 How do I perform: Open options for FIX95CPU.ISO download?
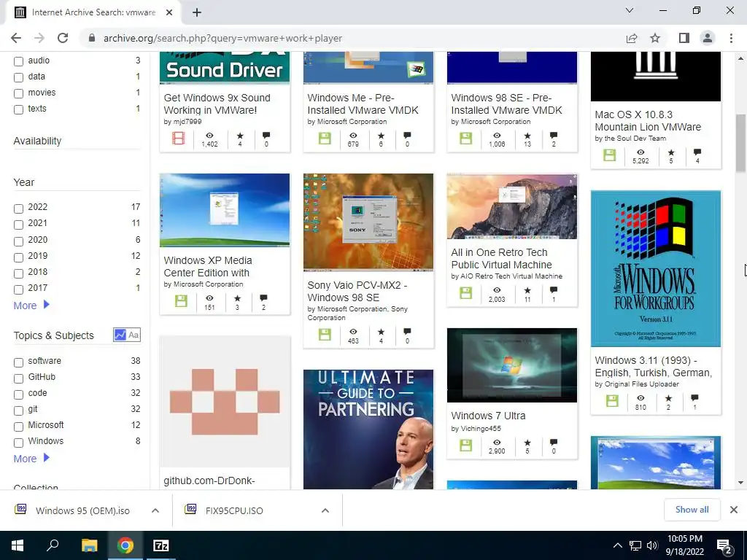click(325, 510)
